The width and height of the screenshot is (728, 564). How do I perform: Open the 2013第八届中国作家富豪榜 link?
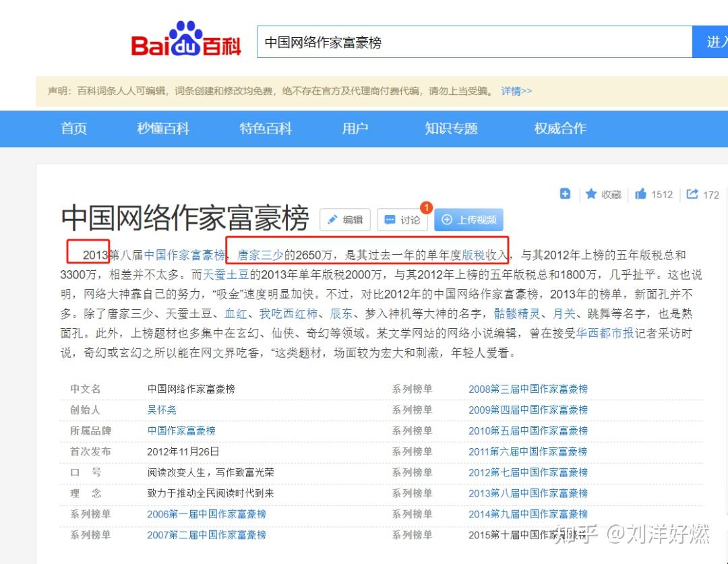click(x=530, y=493)
